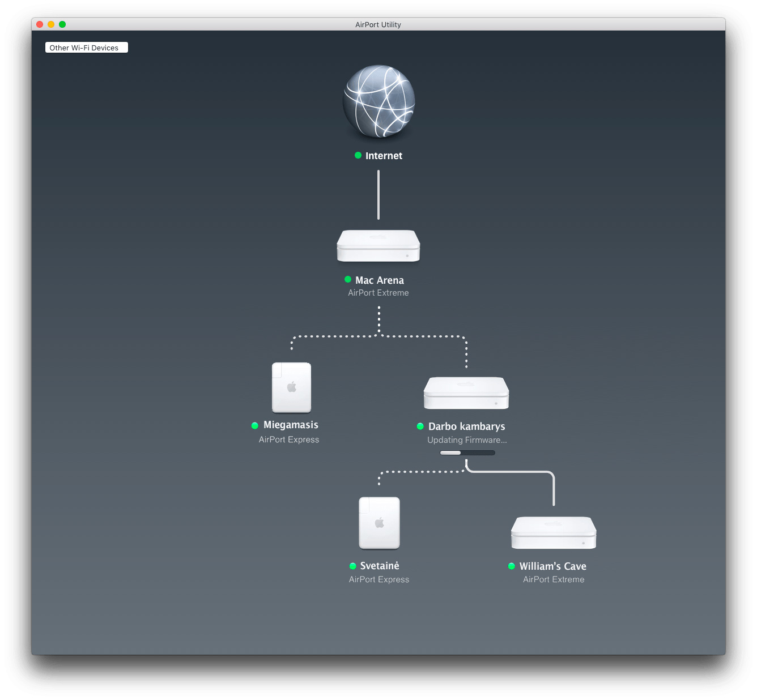Click the Internet label text

[384, 156]
